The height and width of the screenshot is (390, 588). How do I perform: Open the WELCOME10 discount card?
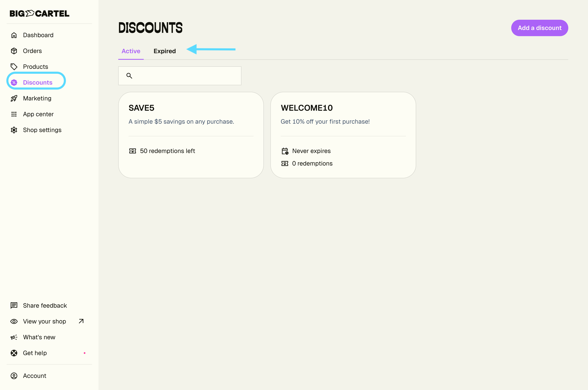(x=343, y=135)
